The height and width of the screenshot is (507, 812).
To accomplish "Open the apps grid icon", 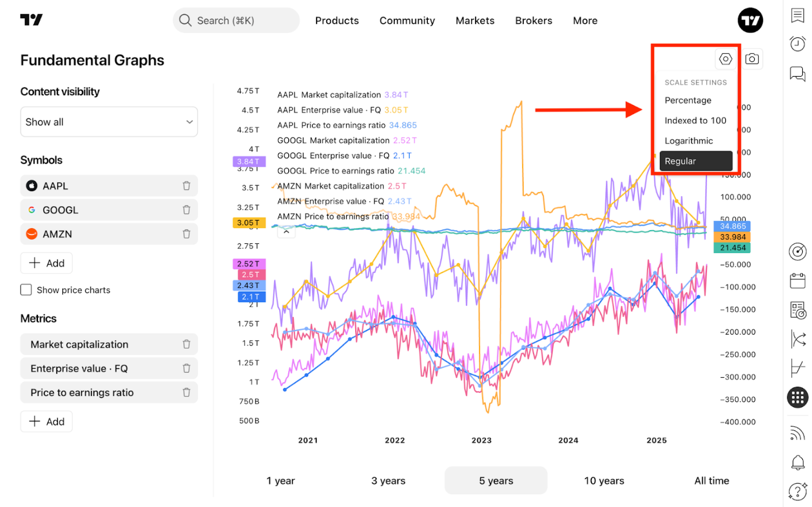I will pos(797,398).
